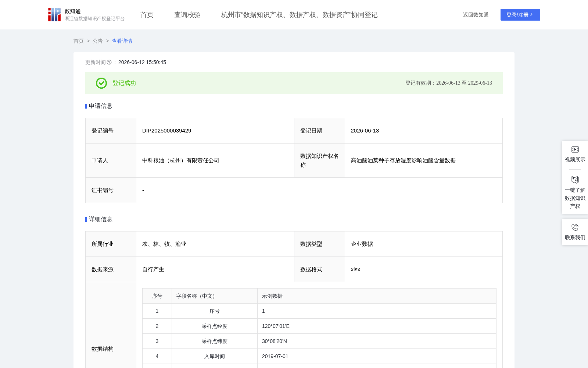Click applicant name 中科粮油（杭州）有限责任公司
This screenshot has width=588, height=368.
coord(181,160)
